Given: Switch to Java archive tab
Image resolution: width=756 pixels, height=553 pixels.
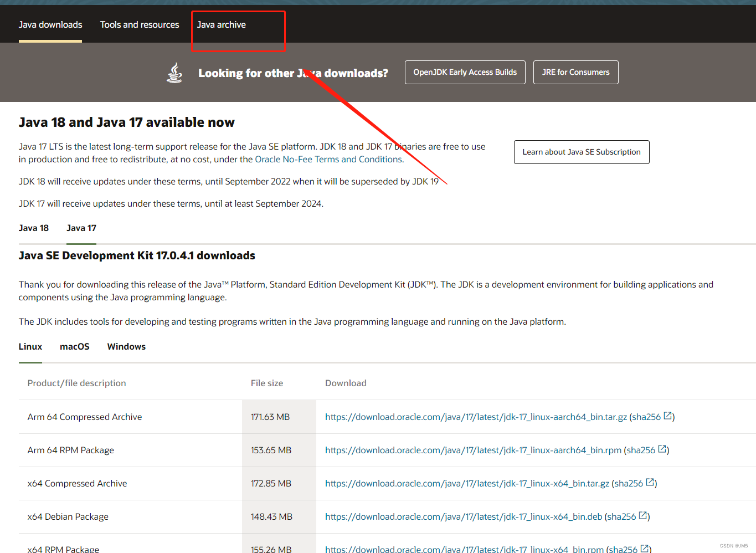Looking at the screenshot, I should point(222,25).
